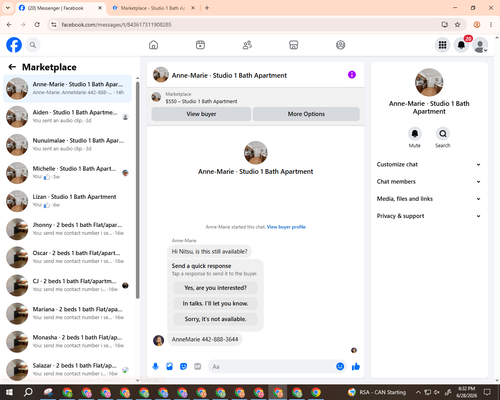Open Anne-Marie Studio 1 Bath conversation
500x400 pixels.
click(x=67, y=89)
